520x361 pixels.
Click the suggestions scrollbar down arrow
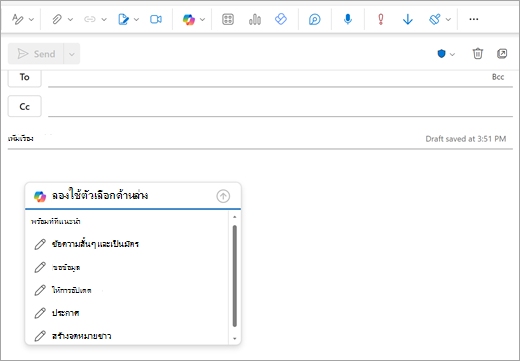(x=235, y=339)
